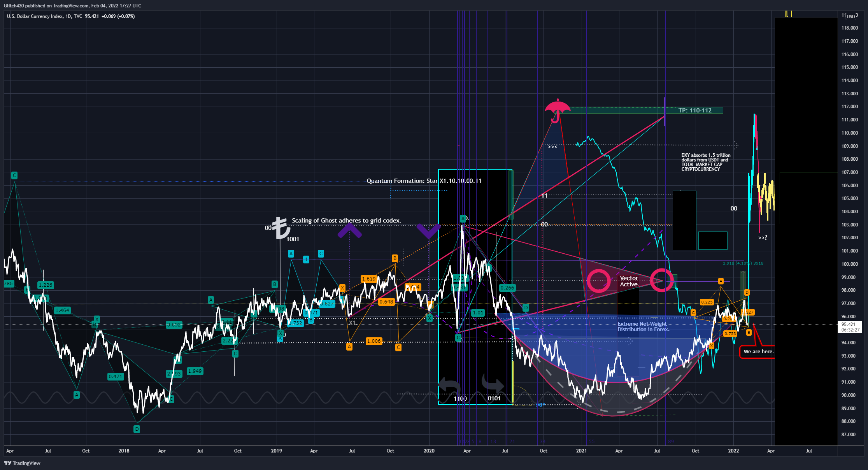The image size is (868, 470).
Task: Select 'Extreme Net Weight Distribution in Forex.' text
Action: coord(644,326)
